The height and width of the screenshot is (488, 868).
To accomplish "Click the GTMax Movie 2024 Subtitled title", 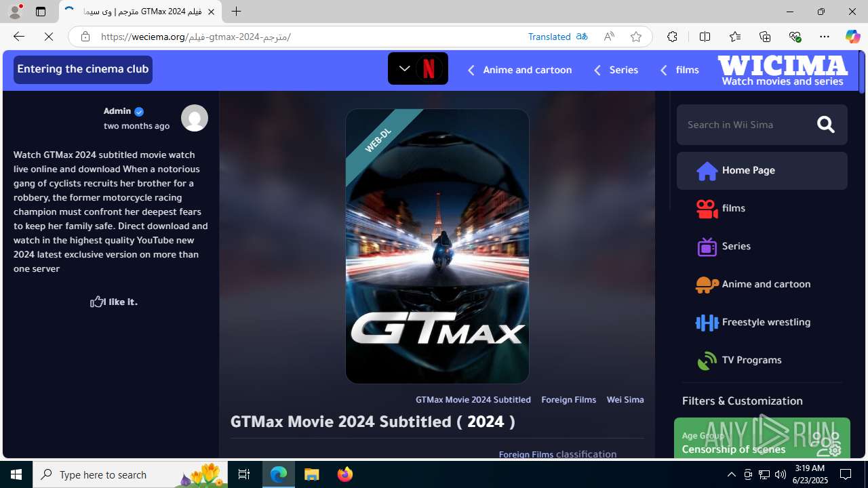I will coord(372,422).
